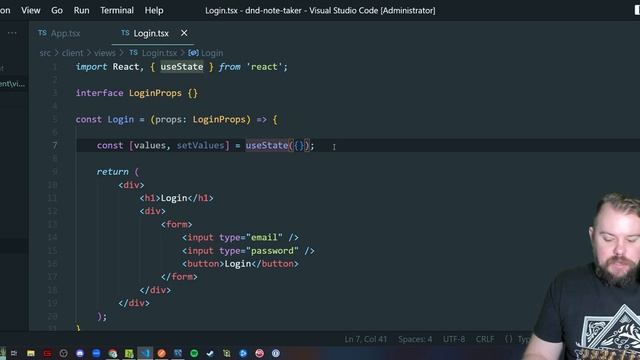
Task: Open the grey circular app in taskbar
Action: (x=63, y=353)
